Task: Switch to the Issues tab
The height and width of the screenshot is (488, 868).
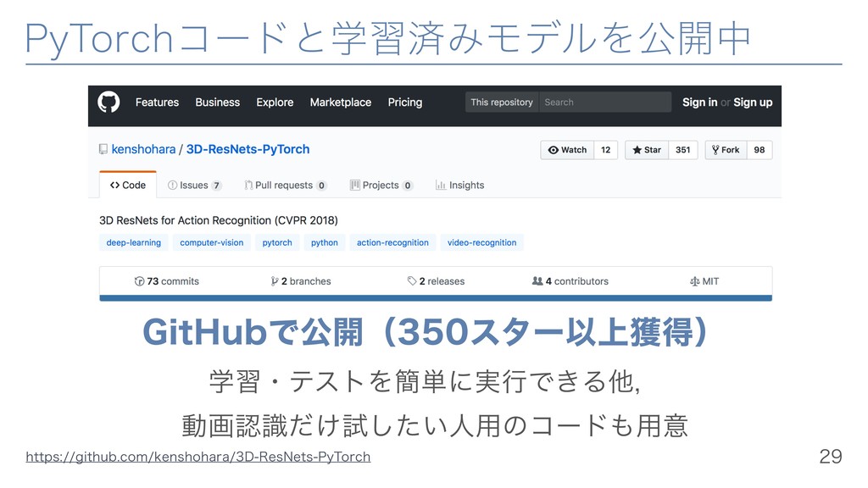Action: click(x=194, y=186)
